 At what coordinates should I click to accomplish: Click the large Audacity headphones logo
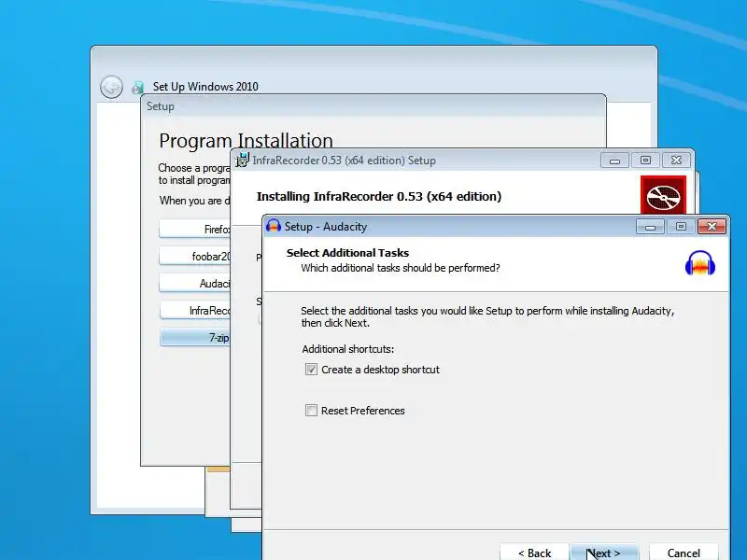(699, 263)
